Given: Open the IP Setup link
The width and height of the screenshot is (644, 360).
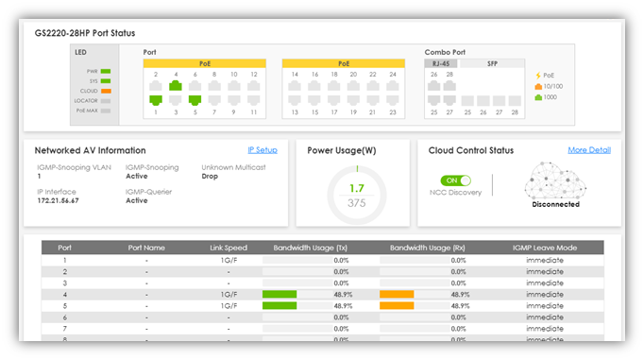Looking at the screenshot, I should (263, 150).
